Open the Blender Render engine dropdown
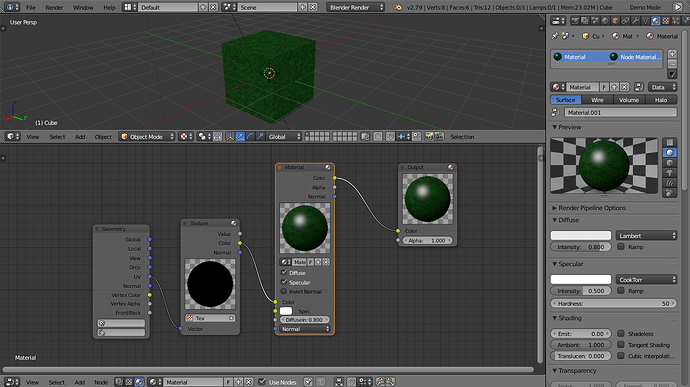The width and height of the screenshot is (690, 387). pos(356,7)
